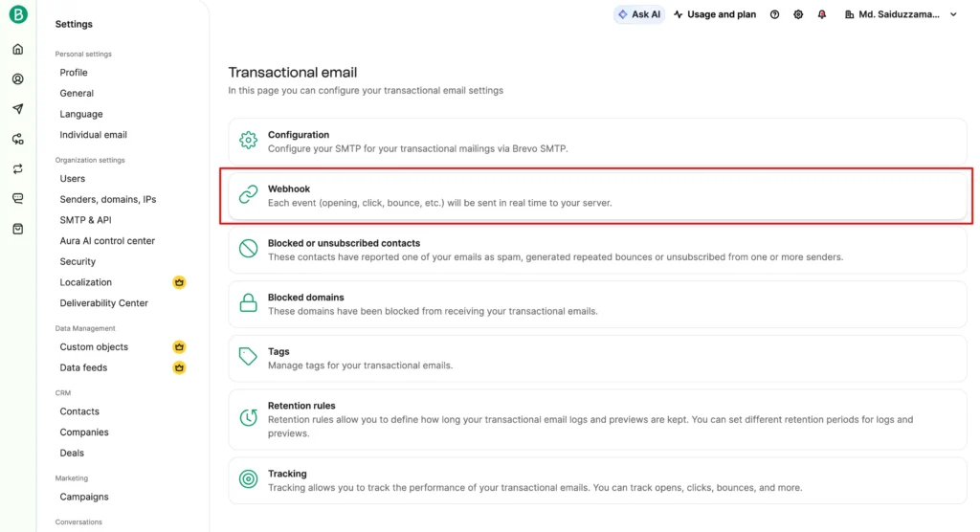The height and width of the screenshot is (532, 980).
Task: Open Usage and plan
Action: click(x=714, y=14)
